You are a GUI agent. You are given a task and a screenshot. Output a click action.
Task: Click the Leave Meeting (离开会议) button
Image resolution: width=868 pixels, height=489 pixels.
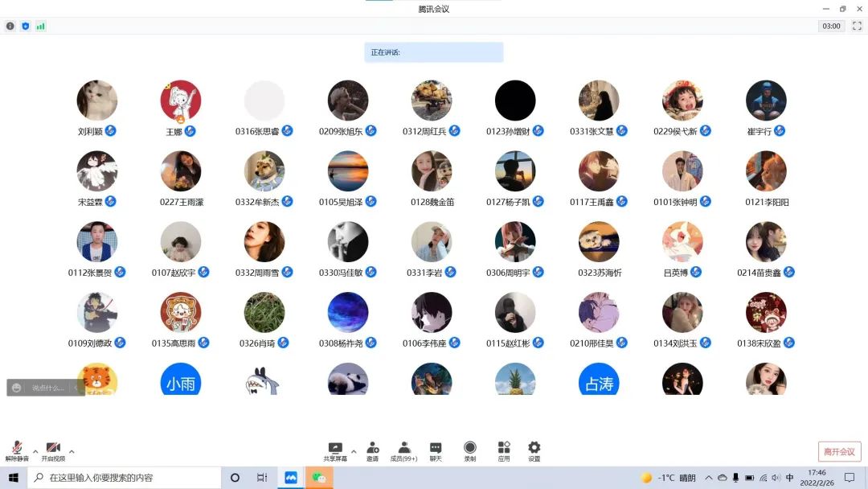click(x=839, y=451)
